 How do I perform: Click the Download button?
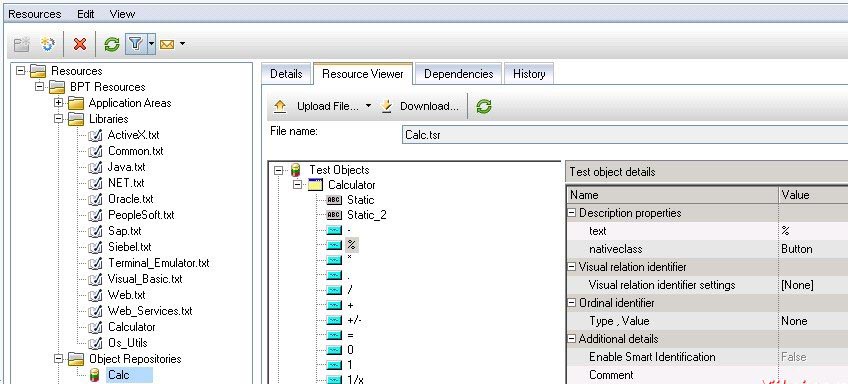click(420, 106)
